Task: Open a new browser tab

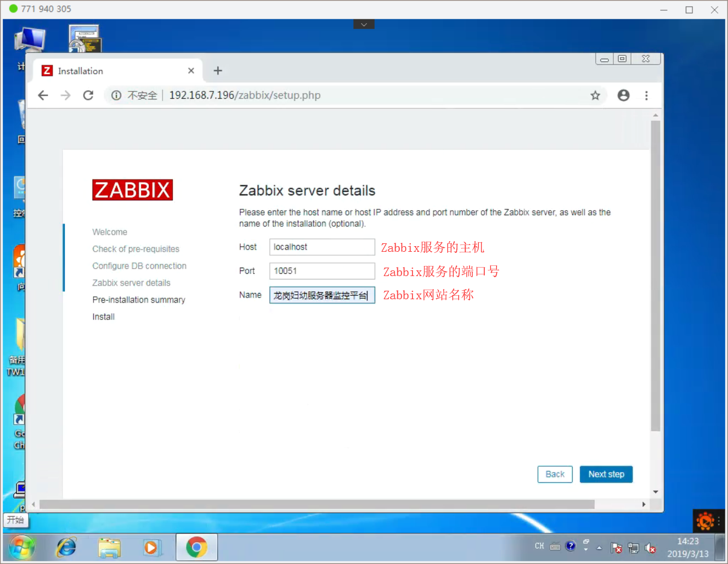Action: pos(218,71)
